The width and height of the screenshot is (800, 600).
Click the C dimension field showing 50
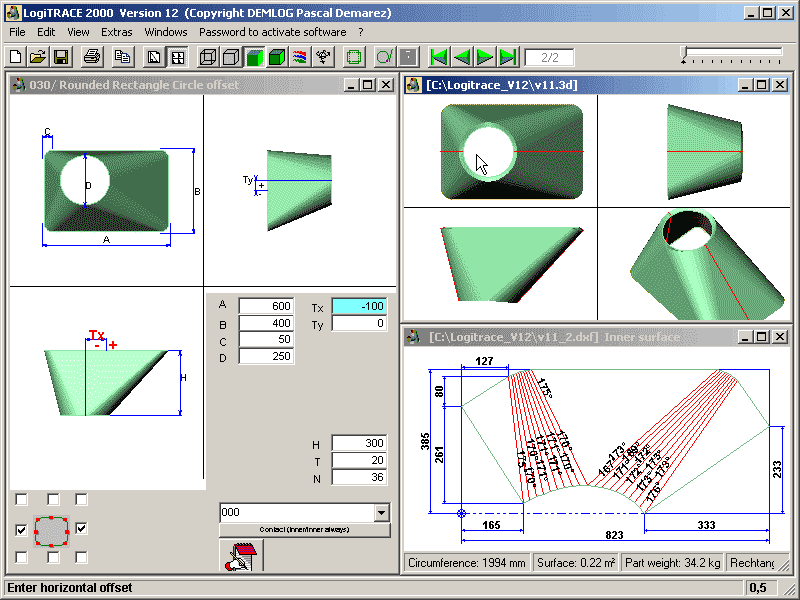[266, 339]
